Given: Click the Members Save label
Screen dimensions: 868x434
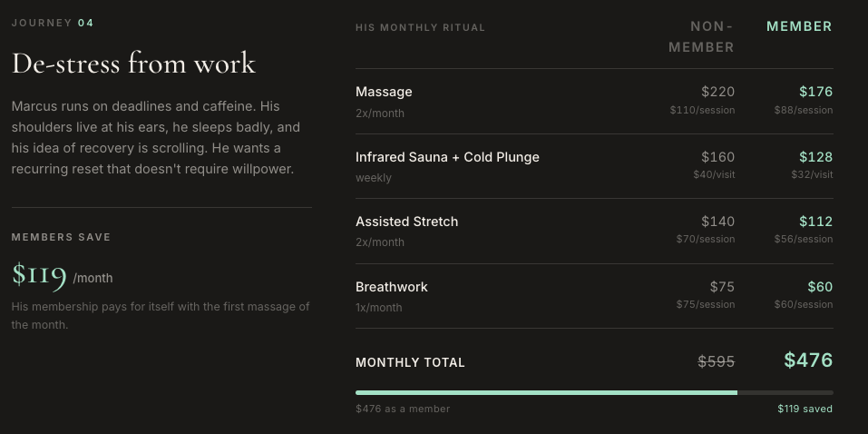Looking at the screenshot, I should pos(61,237).
